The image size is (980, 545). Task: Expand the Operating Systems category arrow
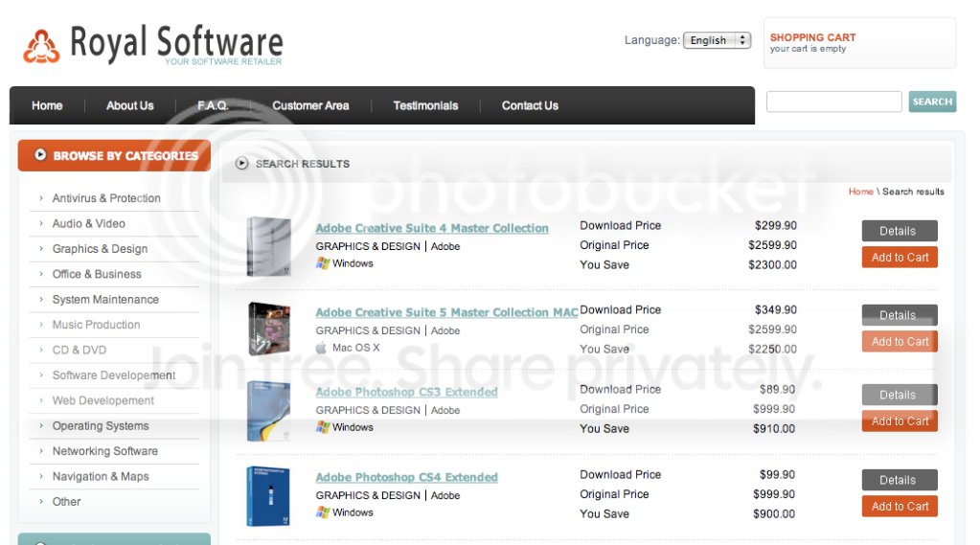pos(41,425)
